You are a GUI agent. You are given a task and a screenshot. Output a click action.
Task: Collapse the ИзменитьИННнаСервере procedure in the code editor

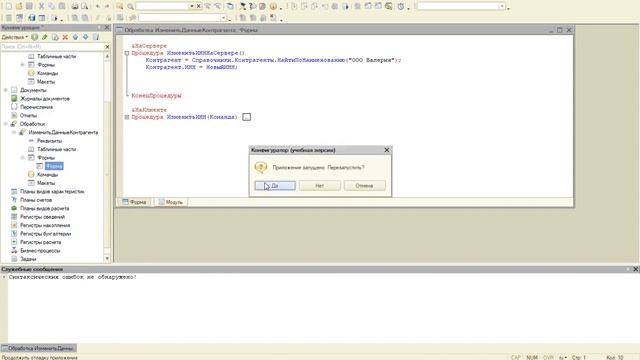pyautogui.click(x=127, y=53)
